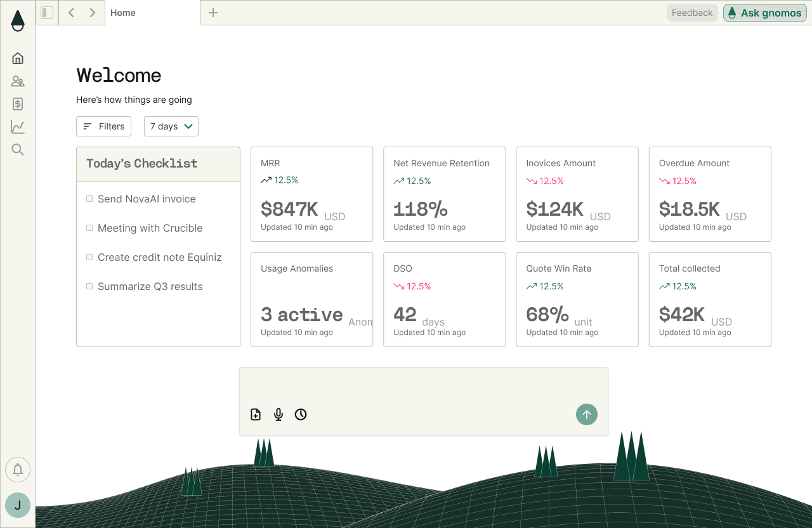Mark 'Meeting with Crucible' as done
Viewport: 812px width, 528px height.
pyautogui.click(x=89, y=227)
